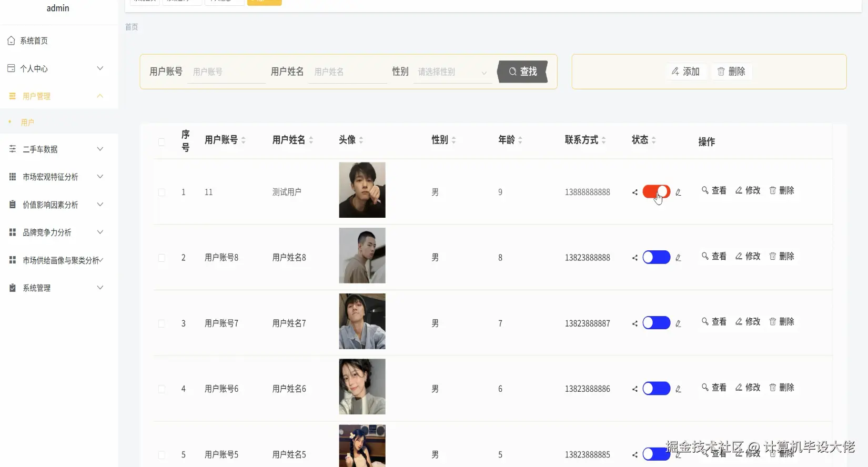Screen dimensions: 868x467
Task: Toggle the status switch for 测试用户
Action: (x=656, y=192)
